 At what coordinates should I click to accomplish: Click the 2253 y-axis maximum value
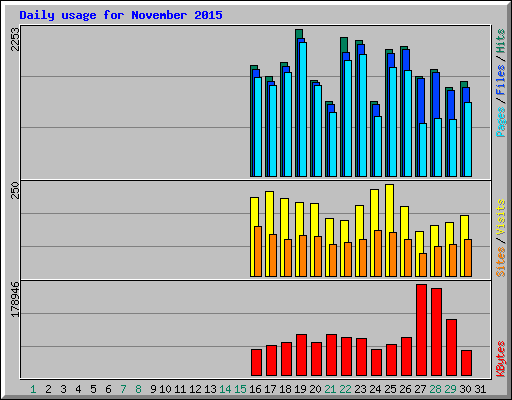coord(15,39)
